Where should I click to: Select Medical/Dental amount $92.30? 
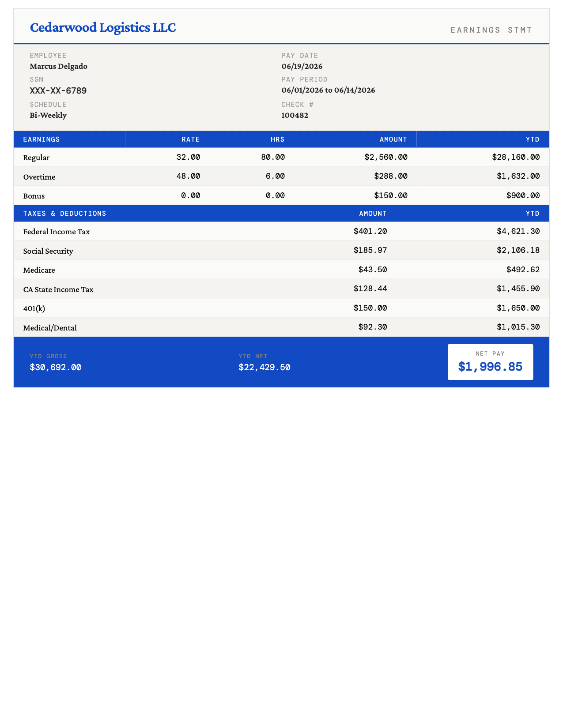373,327
